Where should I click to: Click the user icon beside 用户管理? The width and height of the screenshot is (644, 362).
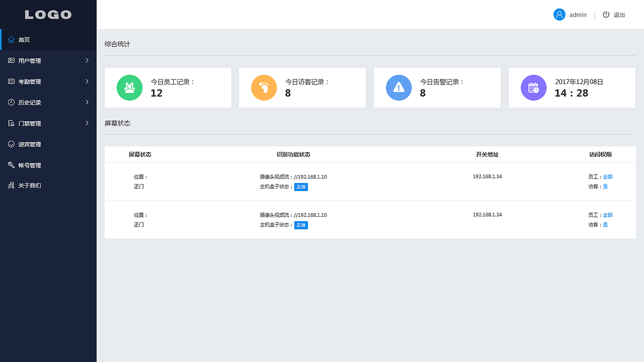11,60
